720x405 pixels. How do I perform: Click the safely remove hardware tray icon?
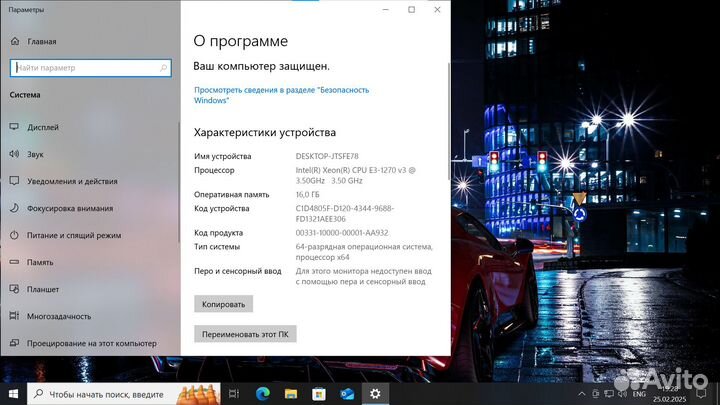(596, 394)
